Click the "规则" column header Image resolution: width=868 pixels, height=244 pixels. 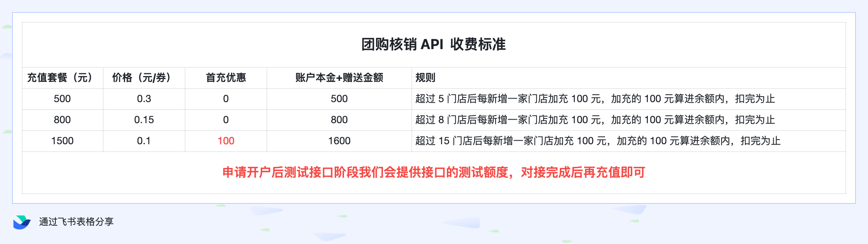point(425,78)
